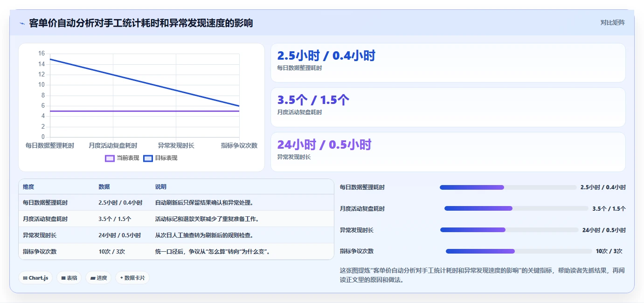Viewport: 644px width, 303px height.
Task: Select the 2.5小时 / 0.4小时 data card
Action: pyautogui.click(x=448, y=63)
